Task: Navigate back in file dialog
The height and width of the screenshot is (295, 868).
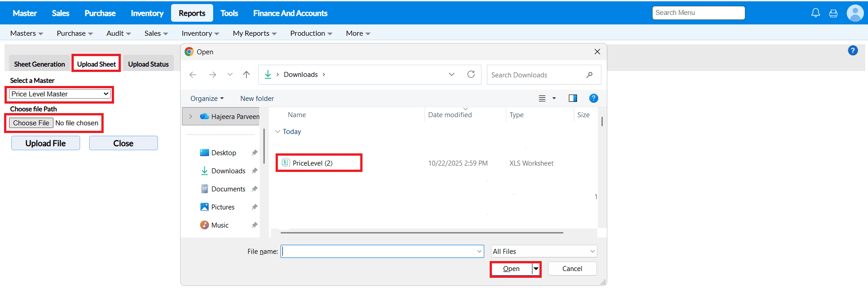Action: tap(193, 75)
